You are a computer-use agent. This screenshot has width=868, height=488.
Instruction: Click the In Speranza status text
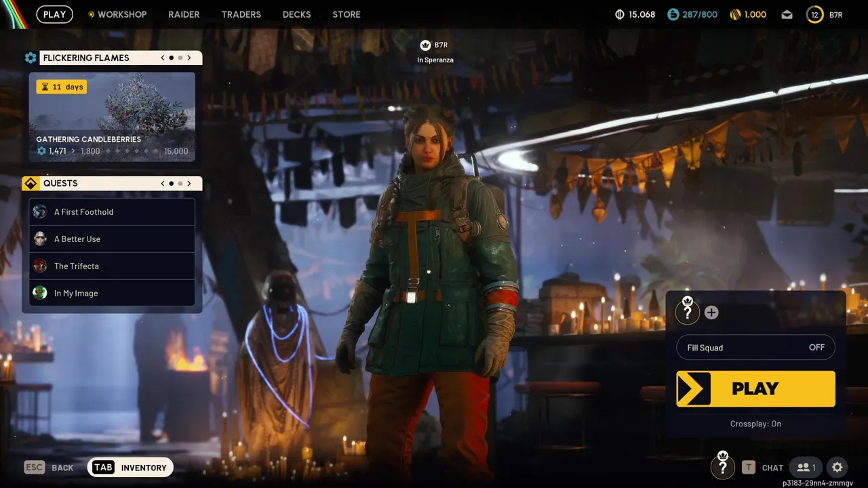(435, 60)
